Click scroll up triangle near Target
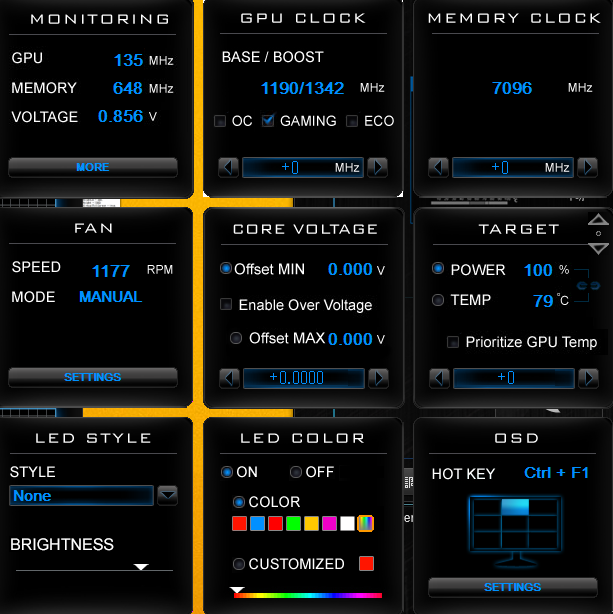Viewport: 613px width, 614px height. click(598, 219)
